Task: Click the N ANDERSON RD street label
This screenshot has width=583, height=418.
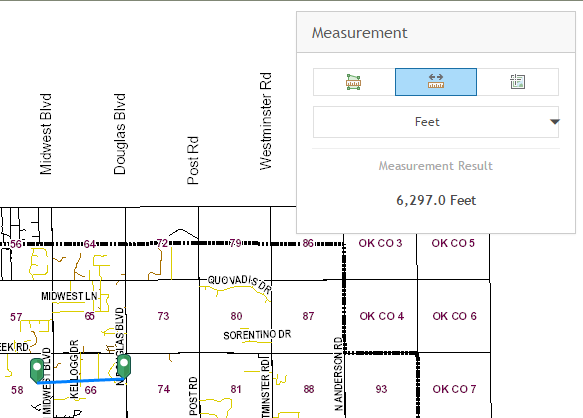Action: (338, 374)
